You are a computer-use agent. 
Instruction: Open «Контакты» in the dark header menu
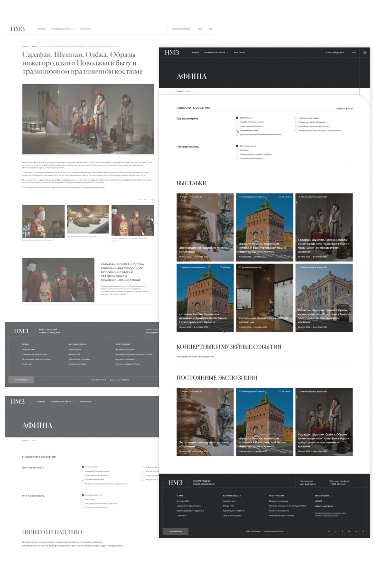click(x=239, y=53)
